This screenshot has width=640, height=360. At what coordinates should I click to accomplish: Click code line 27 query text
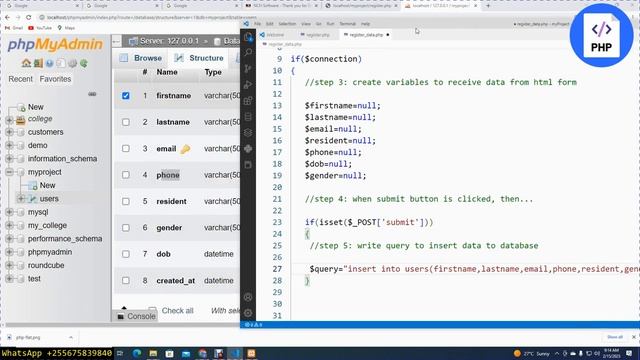474,269
